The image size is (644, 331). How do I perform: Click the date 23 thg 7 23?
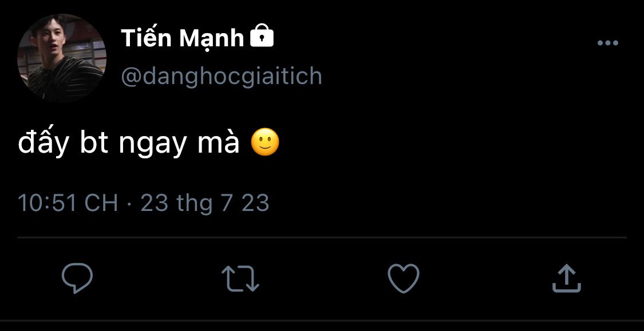click(x=204, y=203)
